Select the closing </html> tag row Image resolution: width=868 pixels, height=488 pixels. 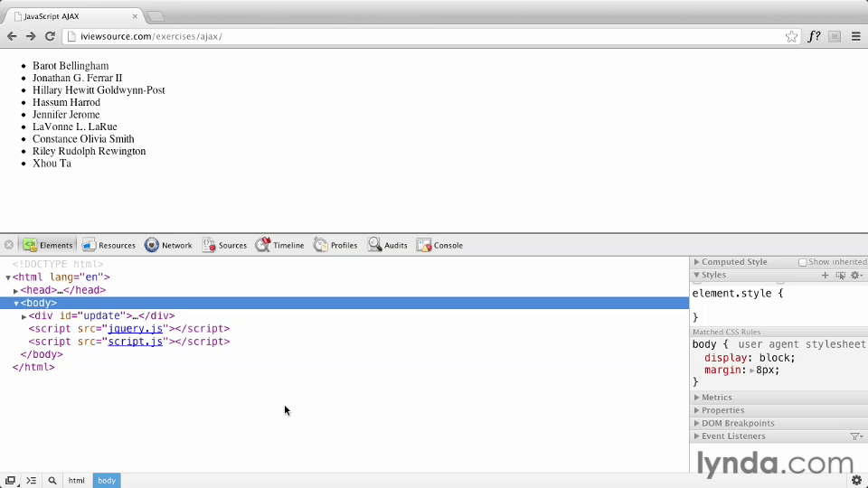[33, 367]
